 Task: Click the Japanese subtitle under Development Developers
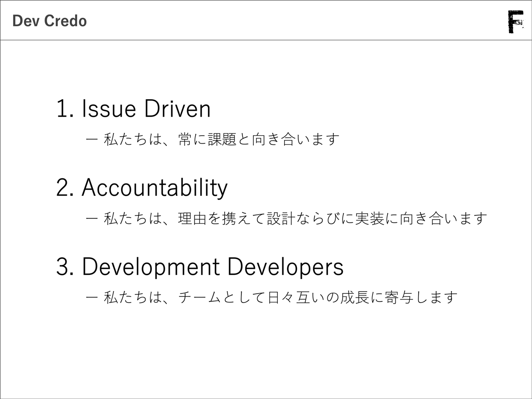coord(280,297)
